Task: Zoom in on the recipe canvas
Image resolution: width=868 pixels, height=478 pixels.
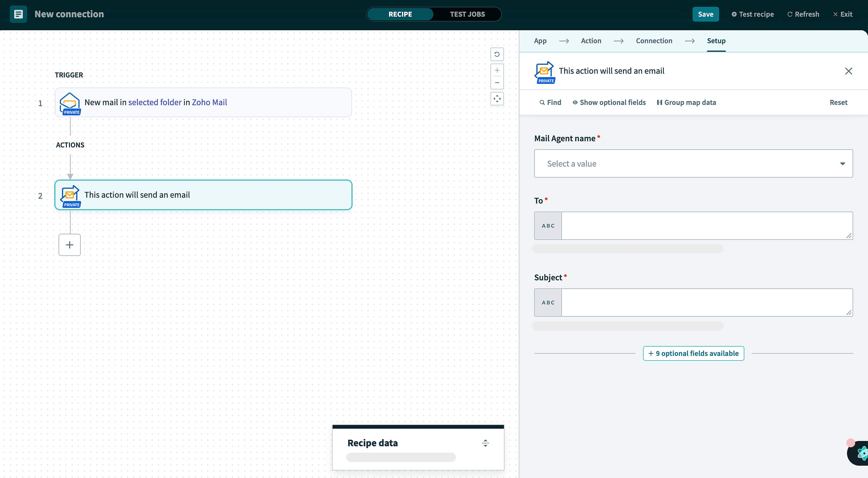Action: pos(497,70)
